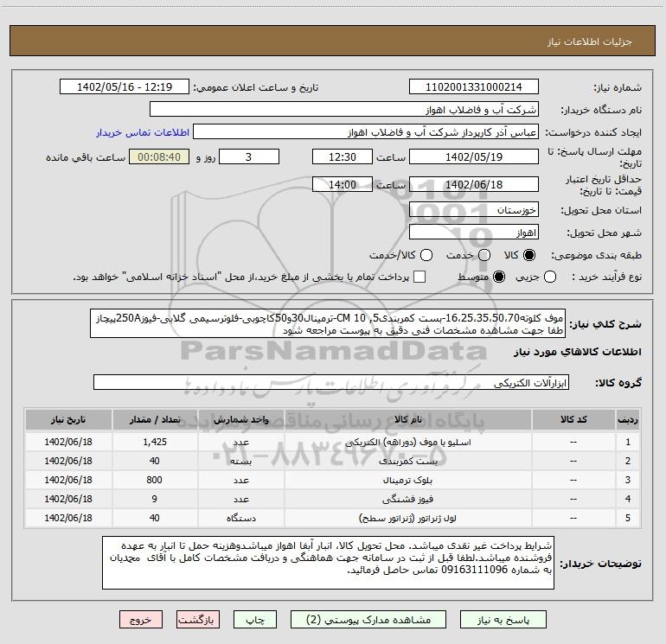Click the announcement date field 1402/05/16 - 12:19
Viewport: 666px width, 644px height.
pos(125,87)
